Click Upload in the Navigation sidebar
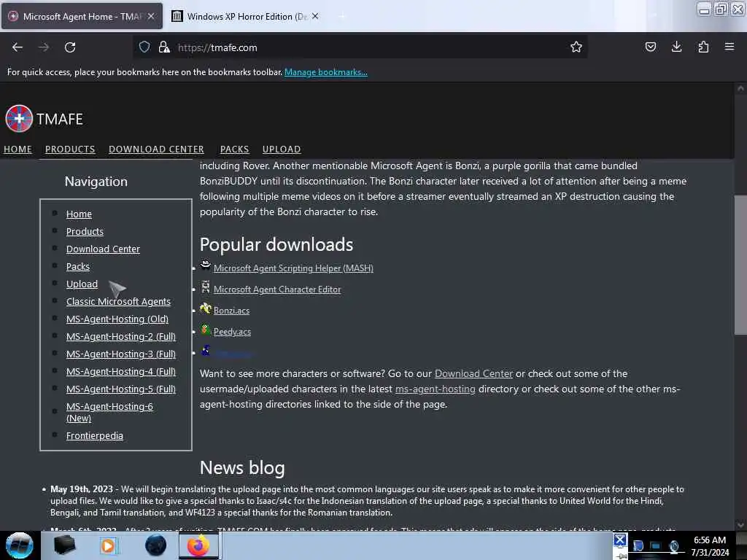Screen dimensions: 747x560 (x=82, y=284)
